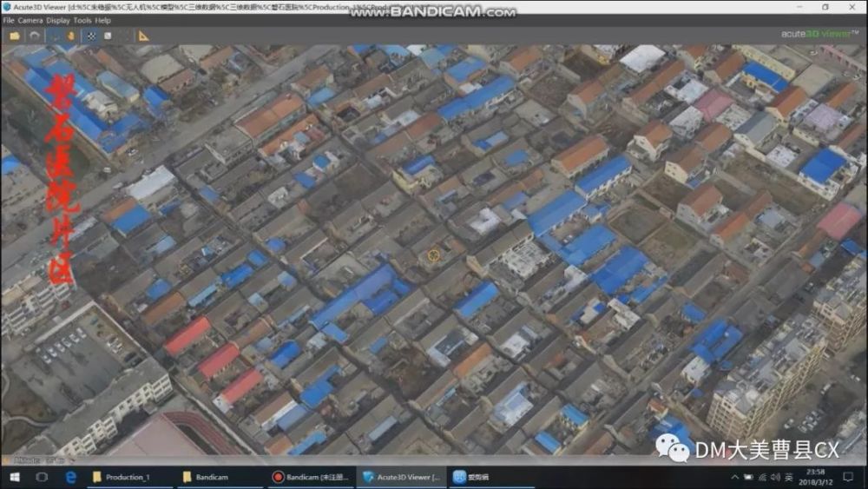
Task: Open the Display menu
Action: 58,21
